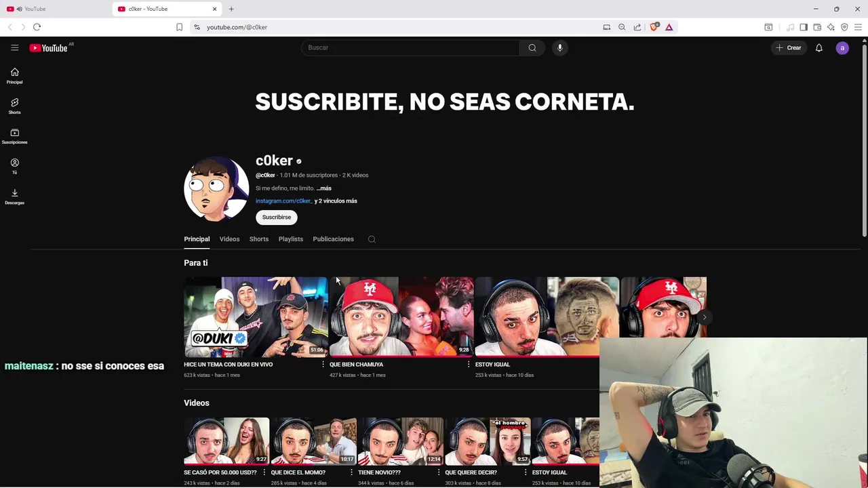Select the Publicaciones channel tab

(333, 239)
